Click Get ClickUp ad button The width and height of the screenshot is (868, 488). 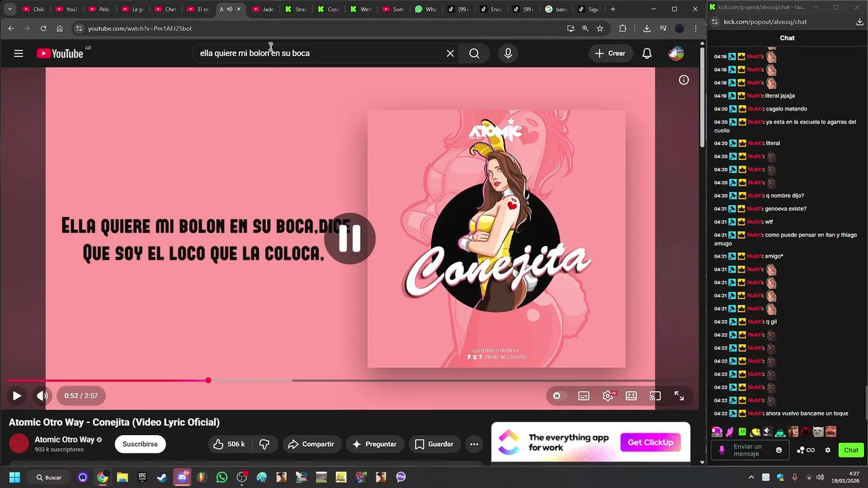click(650, 443)
